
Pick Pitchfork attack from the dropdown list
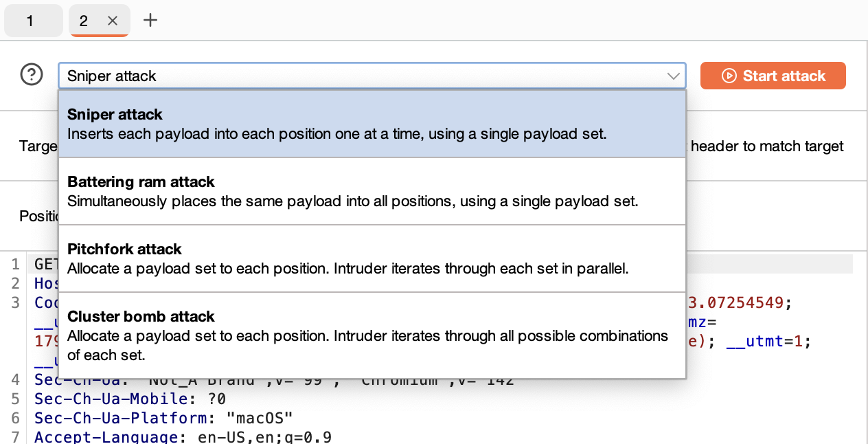click(372, 258)
